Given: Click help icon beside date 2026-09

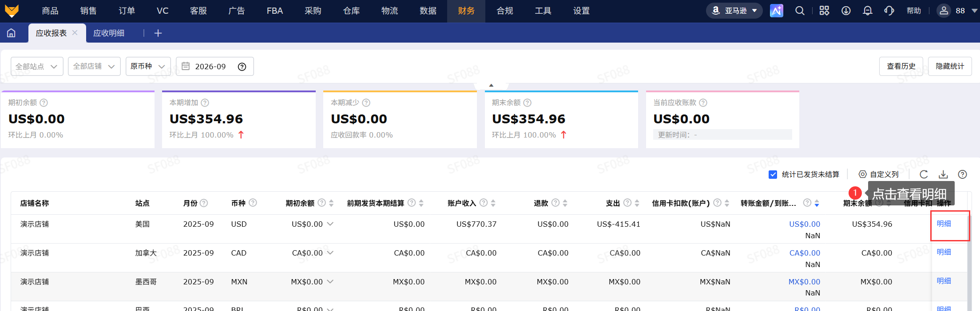Looking at the screenshot, I should point(242,67).
